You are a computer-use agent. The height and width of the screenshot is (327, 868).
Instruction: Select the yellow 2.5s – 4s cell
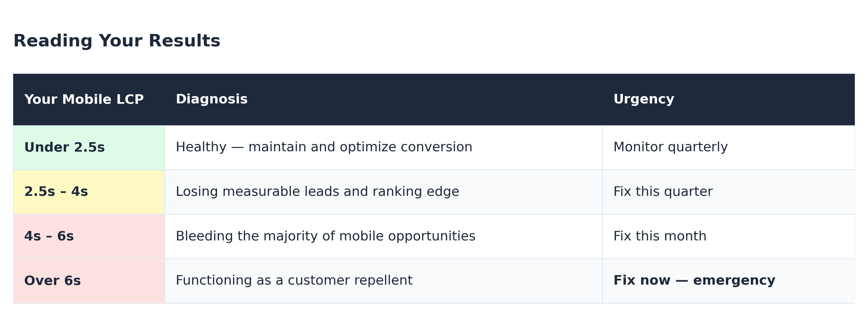pyautogui.click(x=89, y=192)
